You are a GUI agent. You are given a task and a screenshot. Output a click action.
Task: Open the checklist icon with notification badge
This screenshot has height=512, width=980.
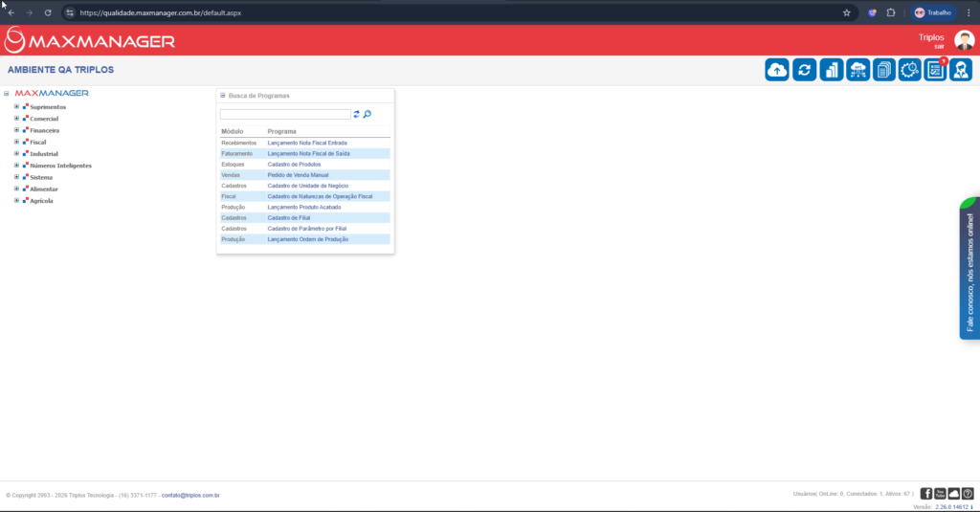pos(935,70)
